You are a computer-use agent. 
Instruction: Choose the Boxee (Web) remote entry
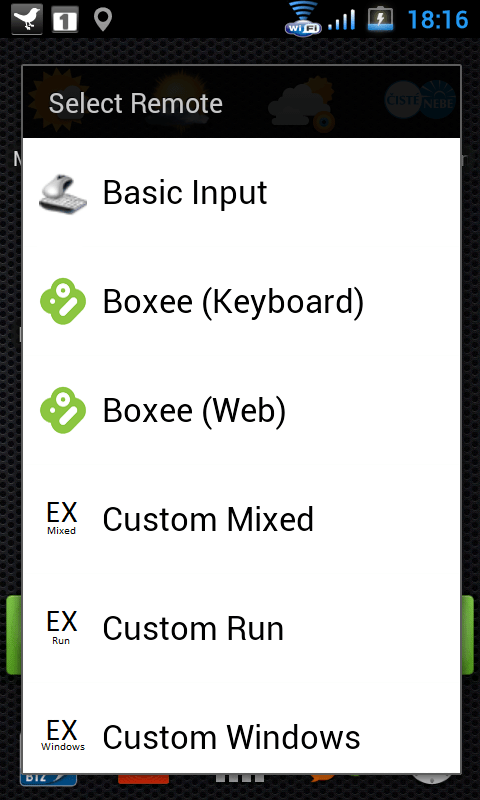[241, 411]
